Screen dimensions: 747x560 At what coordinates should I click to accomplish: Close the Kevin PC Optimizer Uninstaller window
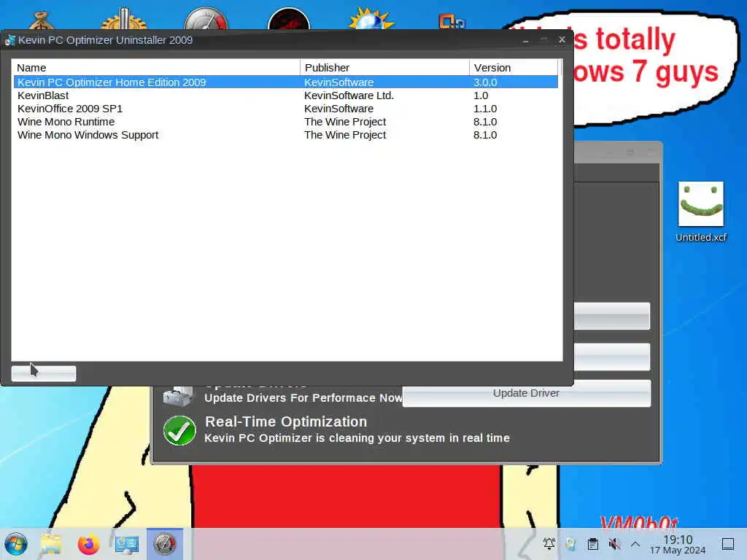(x=562, y=39)
